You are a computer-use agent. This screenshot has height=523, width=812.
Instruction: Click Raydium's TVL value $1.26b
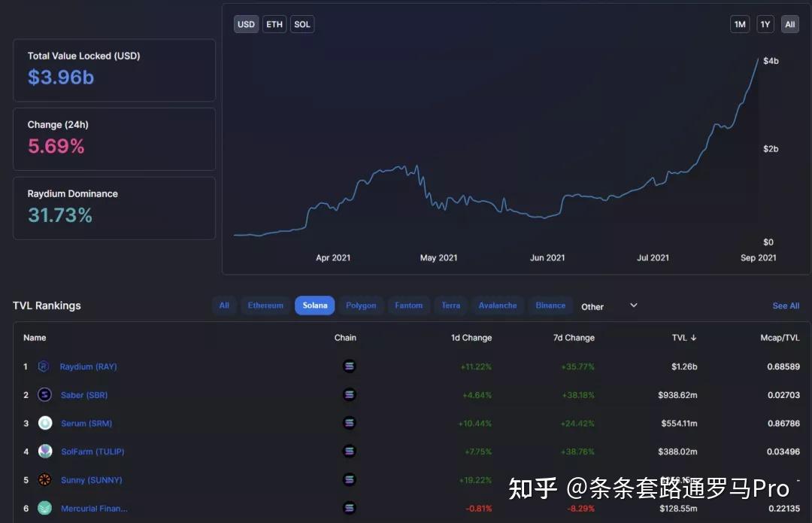coord(684,366)
